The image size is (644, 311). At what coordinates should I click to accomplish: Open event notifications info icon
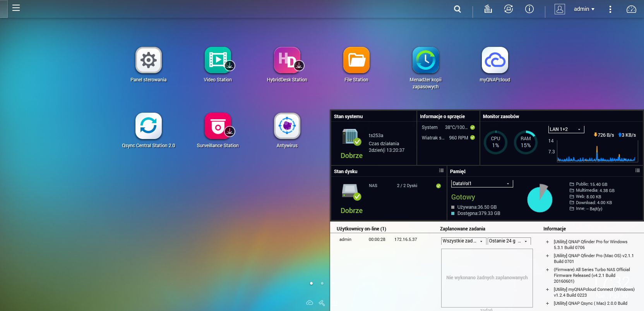coord(529,9)
